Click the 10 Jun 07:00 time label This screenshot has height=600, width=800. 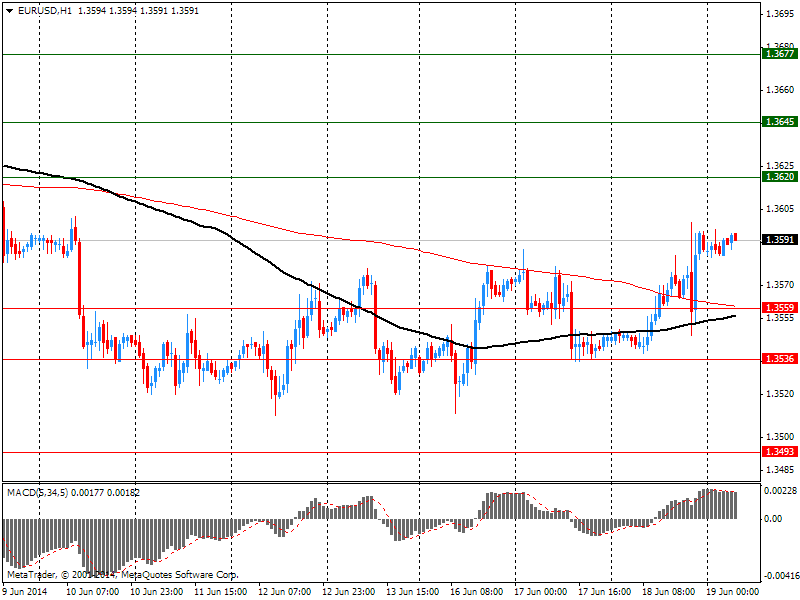click(93, 592)
